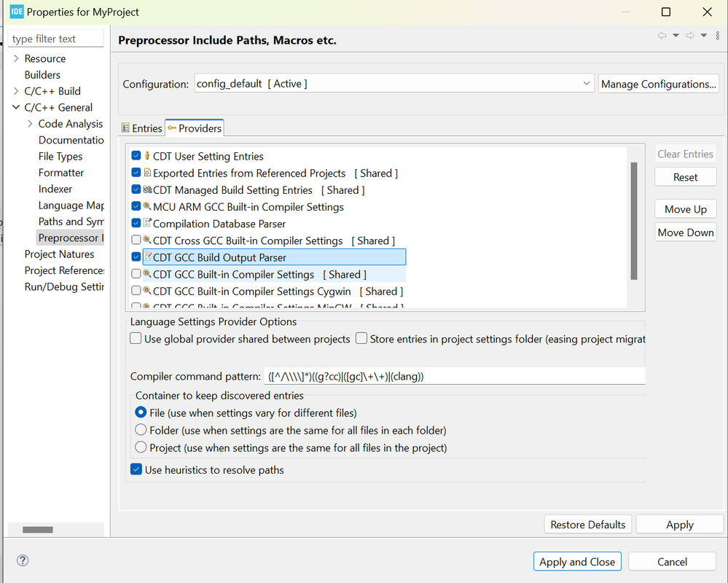728x583 pixels.
Task: Uncheck Use heuristics to resolve paths
Action: click(x=136, y=470)
